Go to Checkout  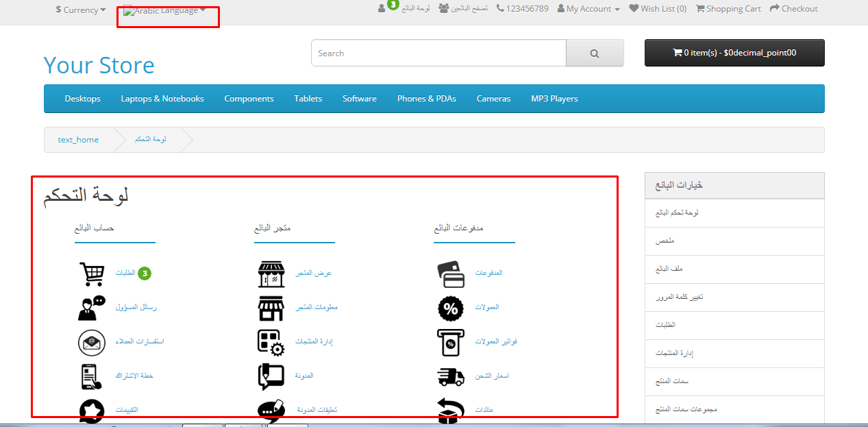pyautogui.click(x=794, y=9)
